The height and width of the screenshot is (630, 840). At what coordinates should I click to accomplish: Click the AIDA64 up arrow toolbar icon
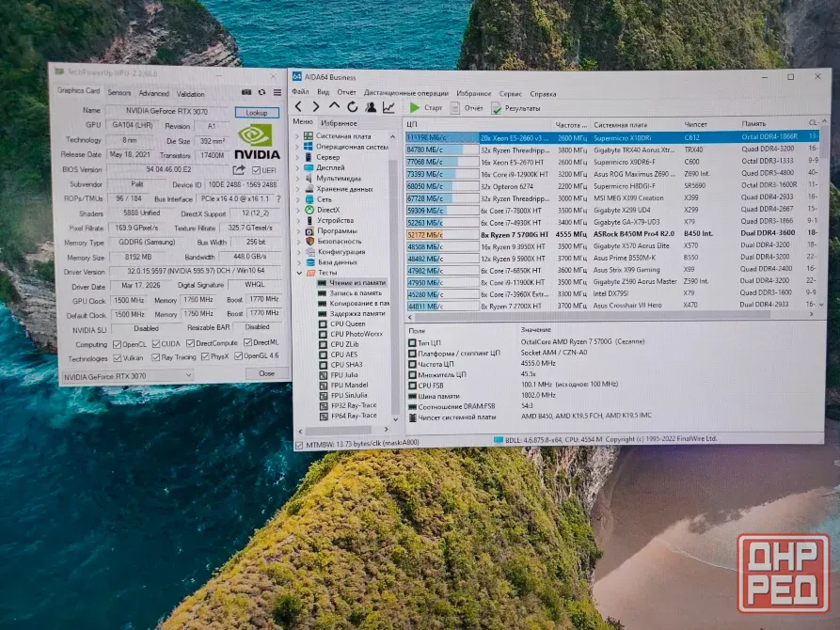coord(334,106)
